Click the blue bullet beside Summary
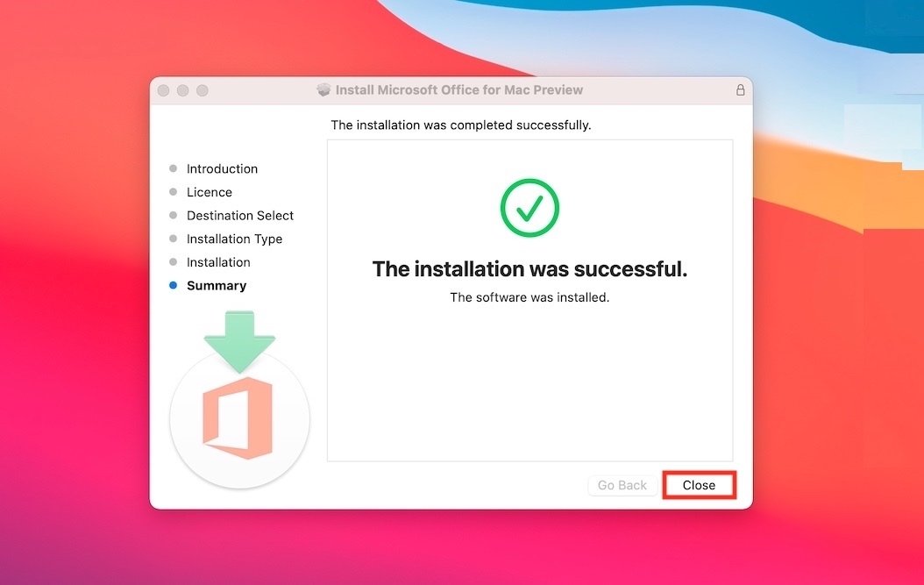 [x=174, y=285]
